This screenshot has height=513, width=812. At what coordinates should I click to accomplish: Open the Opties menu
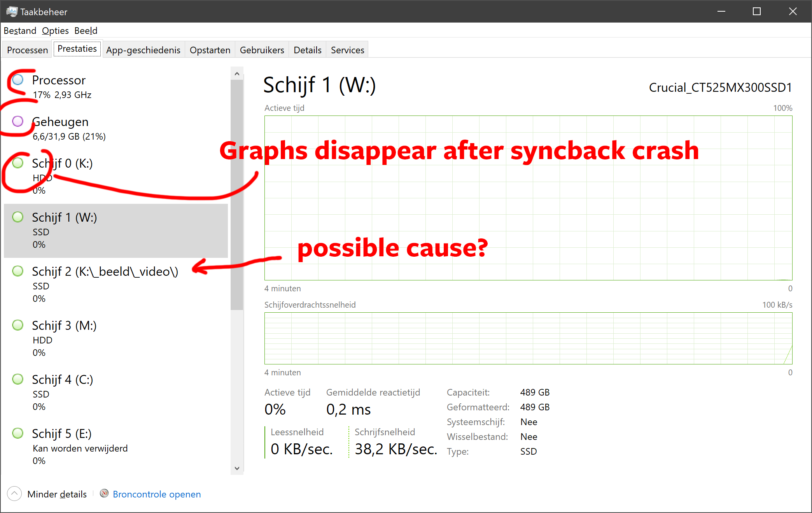(55, 30)
